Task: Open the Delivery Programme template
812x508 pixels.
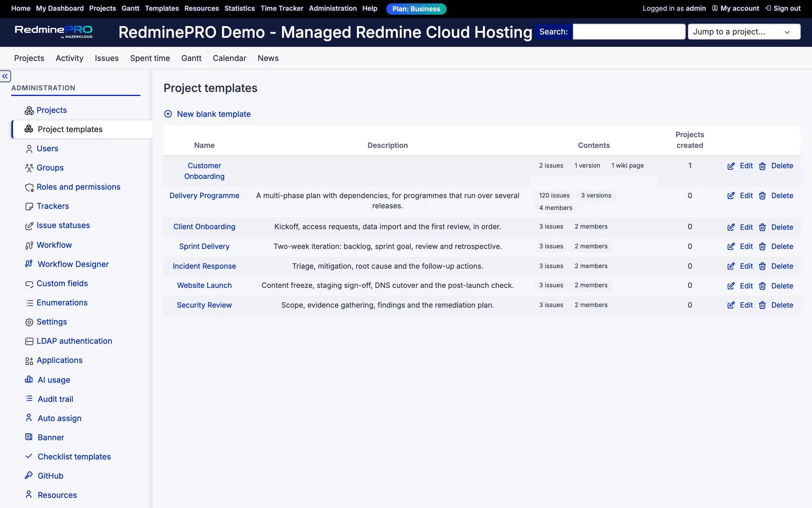Action: coord(204,196)
